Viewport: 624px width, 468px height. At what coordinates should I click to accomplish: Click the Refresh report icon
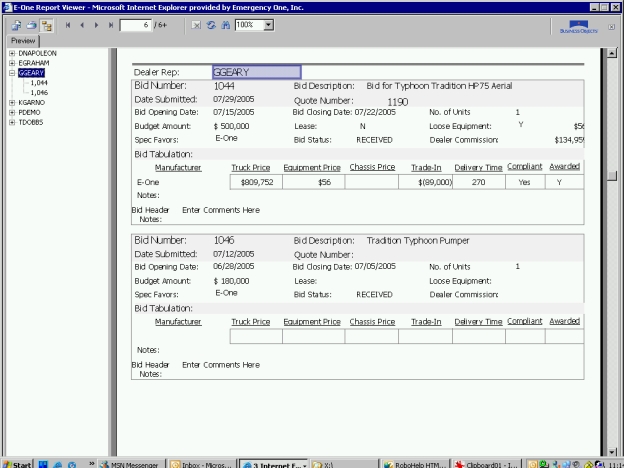pos(211,25)
